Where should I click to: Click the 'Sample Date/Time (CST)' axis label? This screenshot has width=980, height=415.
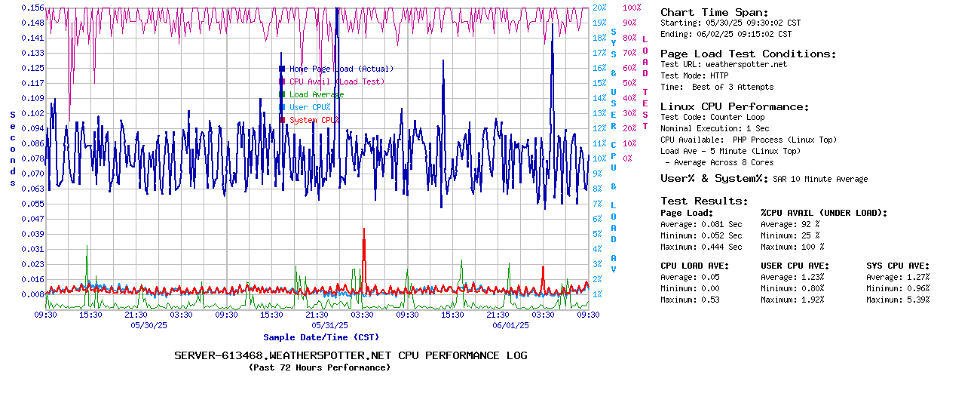pos(321,337)
